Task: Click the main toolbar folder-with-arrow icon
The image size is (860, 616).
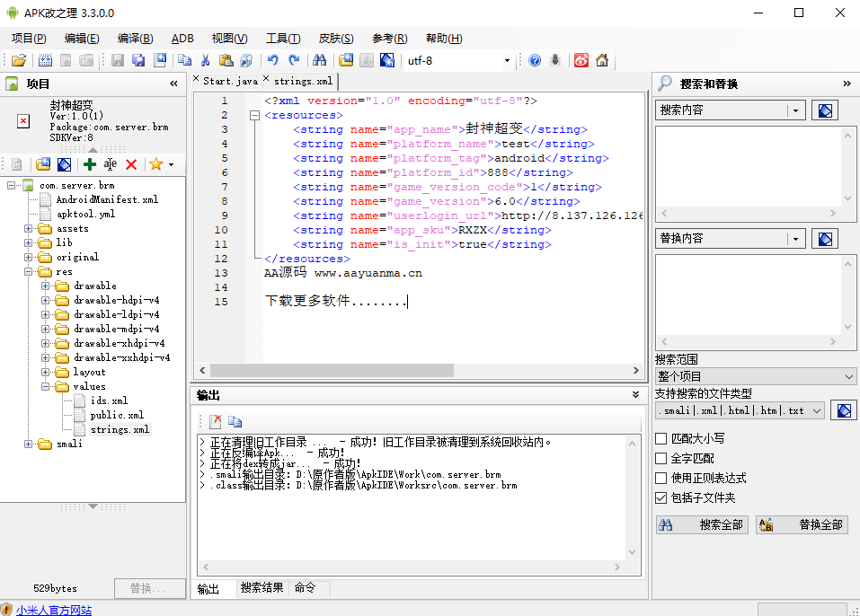Action: tap(346, 60)
